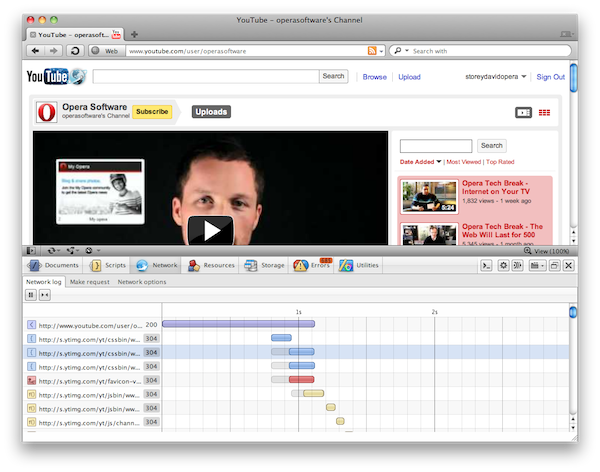This screenshot has width=600, height=472.
Task: Open the search engine selector dropdown
Action: 399,50
